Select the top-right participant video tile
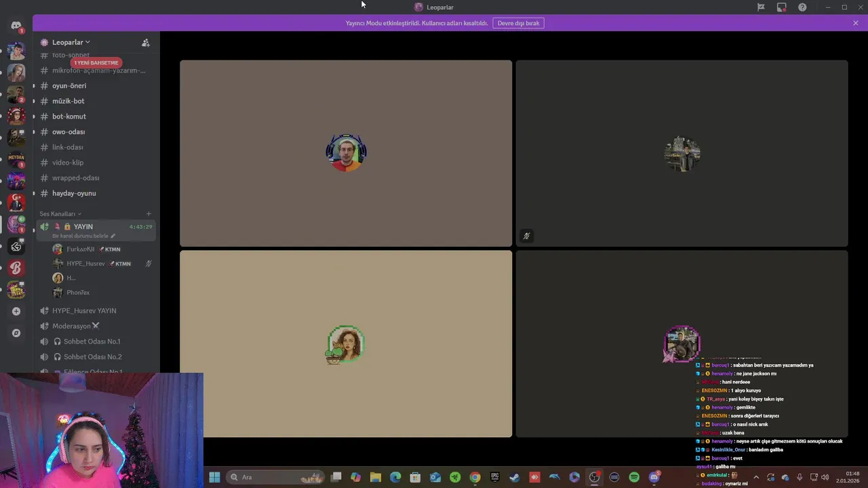 (x=682, y=153)
